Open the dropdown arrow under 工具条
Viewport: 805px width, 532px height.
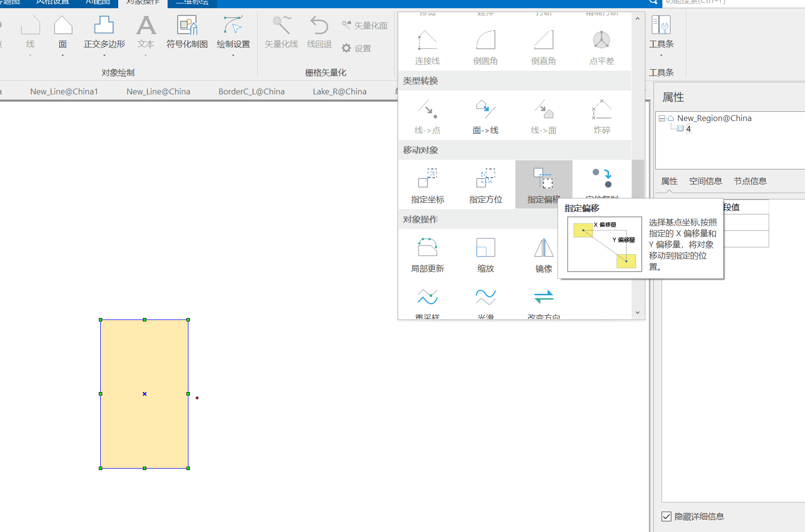pyautogui.click(x=661, y=56)
